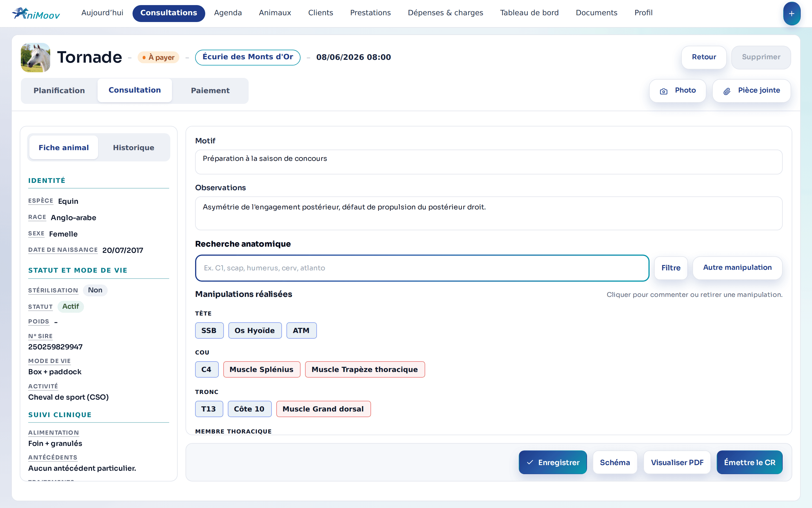This screenshot has height=508, width=812.
Task: Select the ATM manipulation chip
Action: pyautogui.click(x=301, y=330)
